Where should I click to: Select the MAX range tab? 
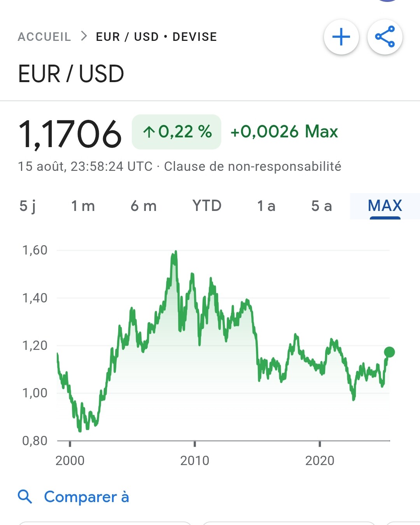coord(385,206)
